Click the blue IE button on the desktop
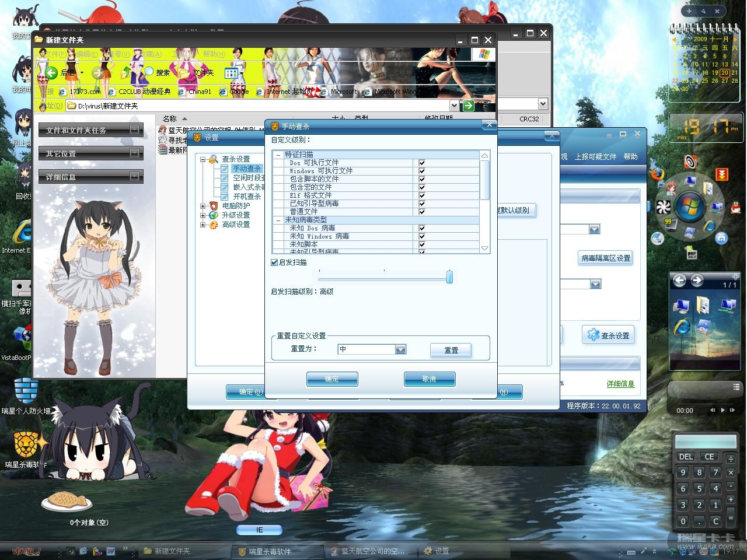The image size is (747, 560). click(x=260, y=530)
